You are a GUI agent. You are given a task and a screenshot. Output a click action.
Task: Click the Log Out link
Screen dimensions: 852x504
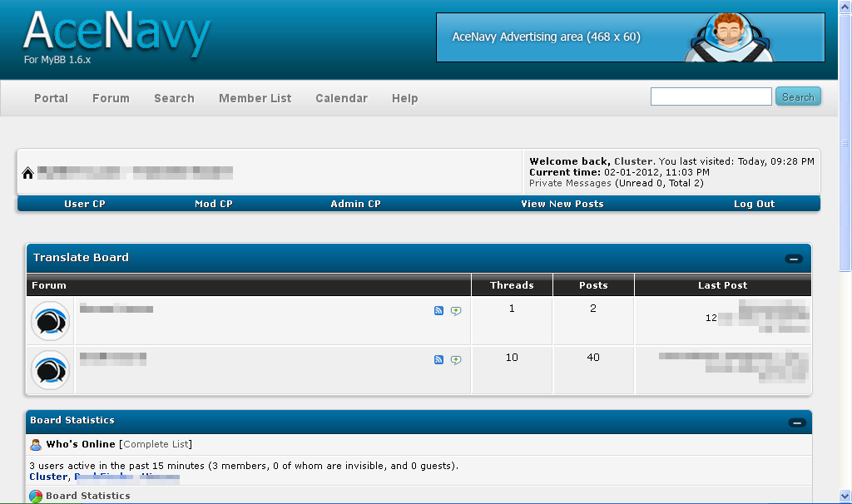tap(754, 204)
